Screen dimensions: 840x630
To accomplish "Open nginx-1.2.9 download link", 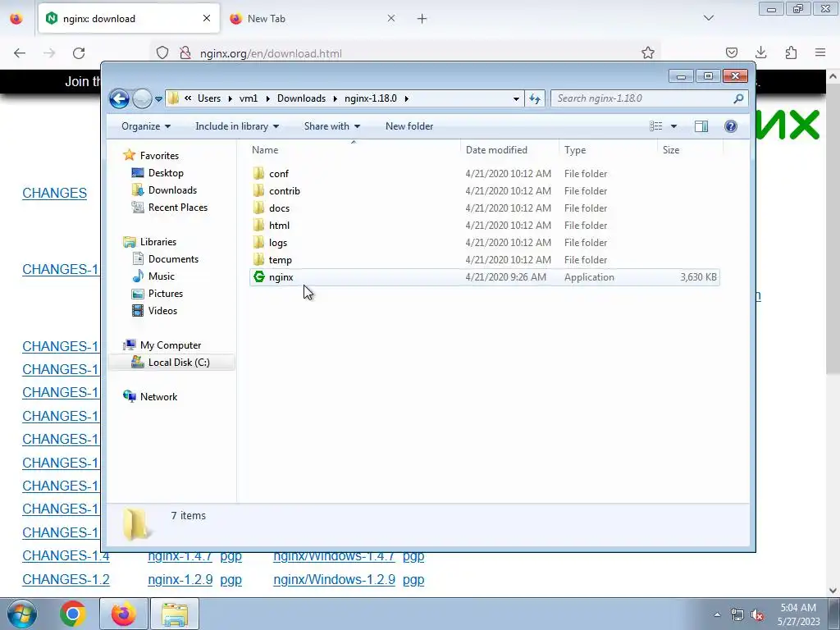I will coord(180,580).
